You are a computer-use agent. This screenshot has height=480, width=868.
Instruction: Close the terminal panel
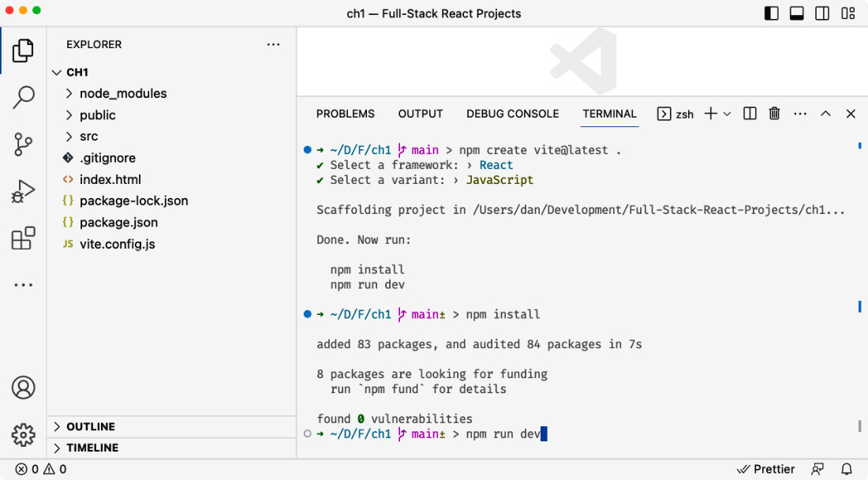pos(851,114)
